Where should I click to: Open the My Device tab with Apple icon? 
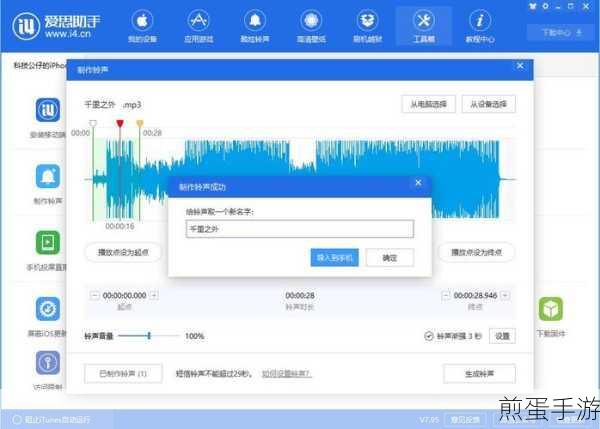142,26
